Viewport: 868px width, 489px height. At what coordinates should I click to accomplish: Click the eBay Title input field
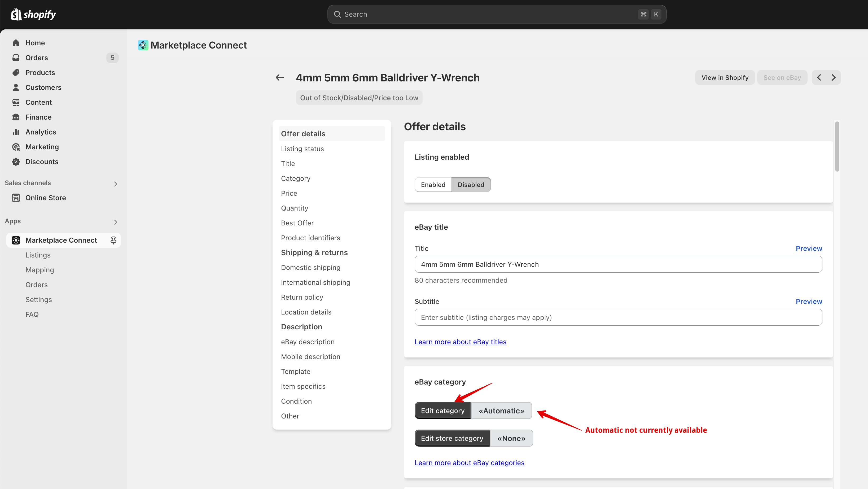point(618,264)
